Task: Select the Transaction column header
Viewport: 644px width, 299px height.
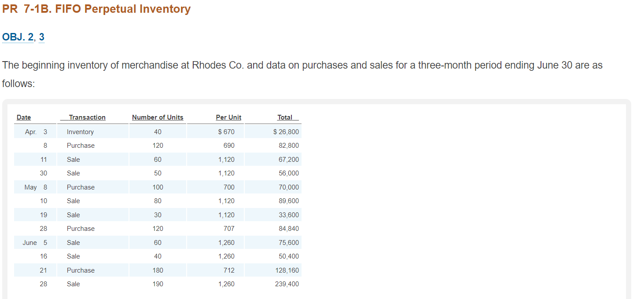Action: click(87, 117)
